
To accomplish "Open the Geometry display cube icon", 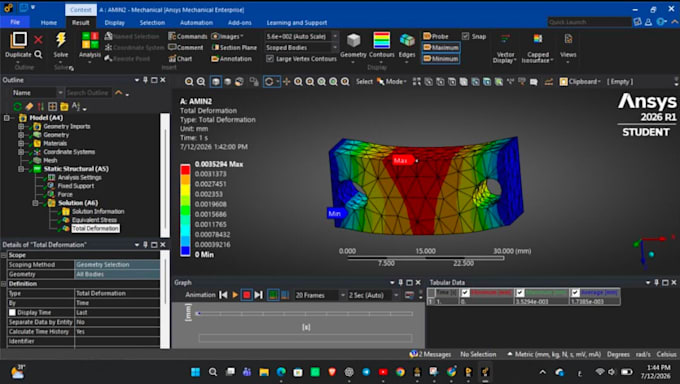I will (x=353, y=41).
